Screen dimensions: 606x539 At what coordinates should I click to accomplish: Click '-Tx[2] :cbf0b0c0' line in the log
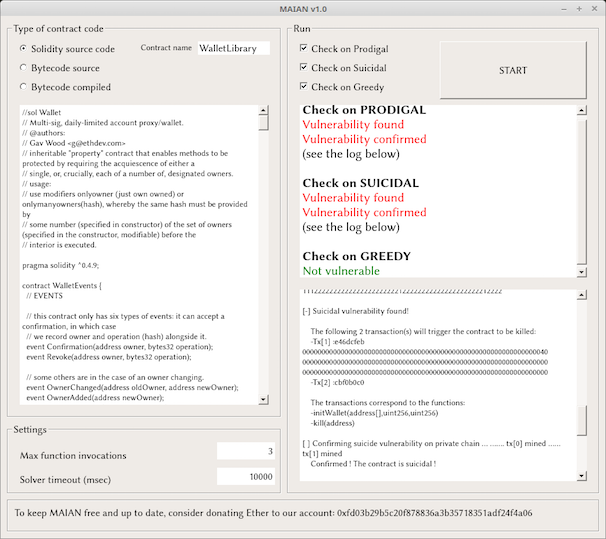pyautogui.click(x=337, y=383)
